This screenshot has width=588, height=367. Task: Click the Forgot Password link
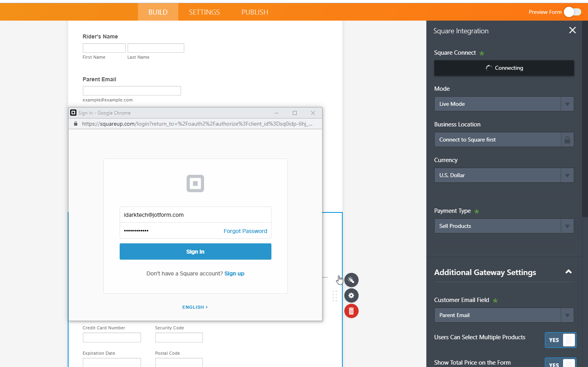pyautogui.click(x=245, y=231)
